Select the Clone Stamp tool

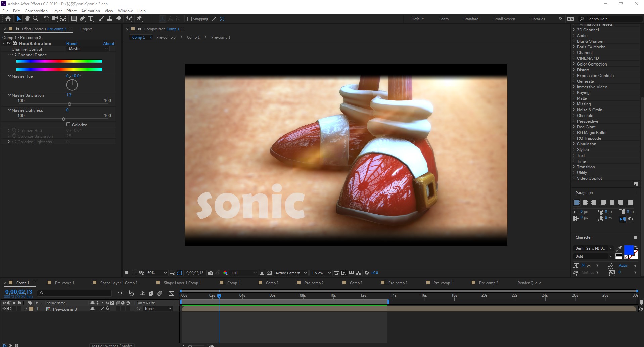(x=110, y=19)
